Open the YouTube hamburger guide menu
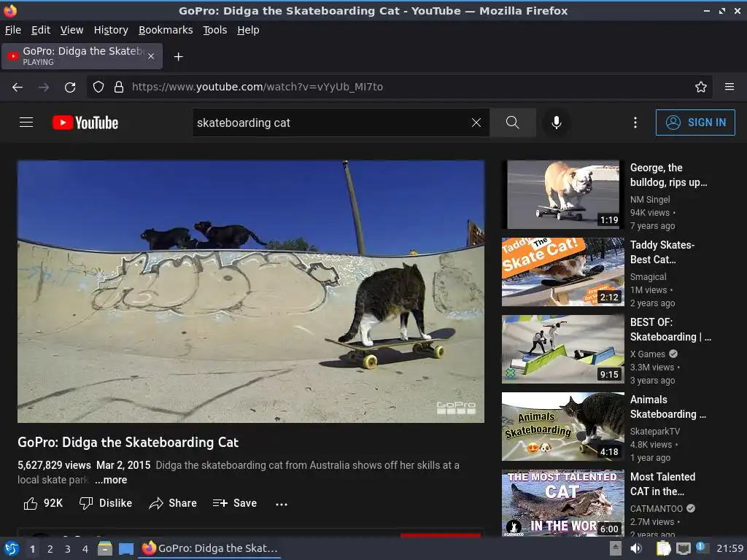This screenshot has width=747, height=560. [26, 122]
